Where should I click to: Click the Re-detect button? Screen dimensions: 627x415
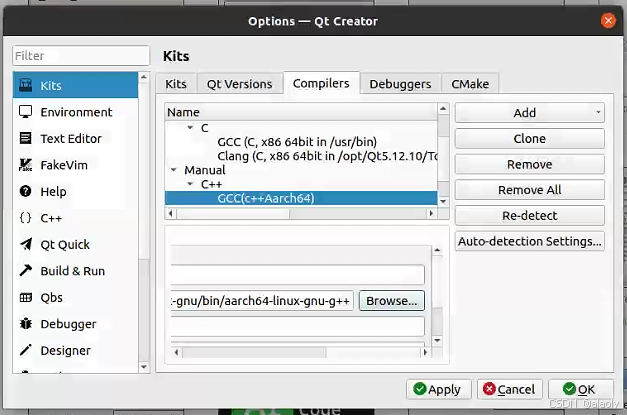pyautogui.click(x=529, y=215)
